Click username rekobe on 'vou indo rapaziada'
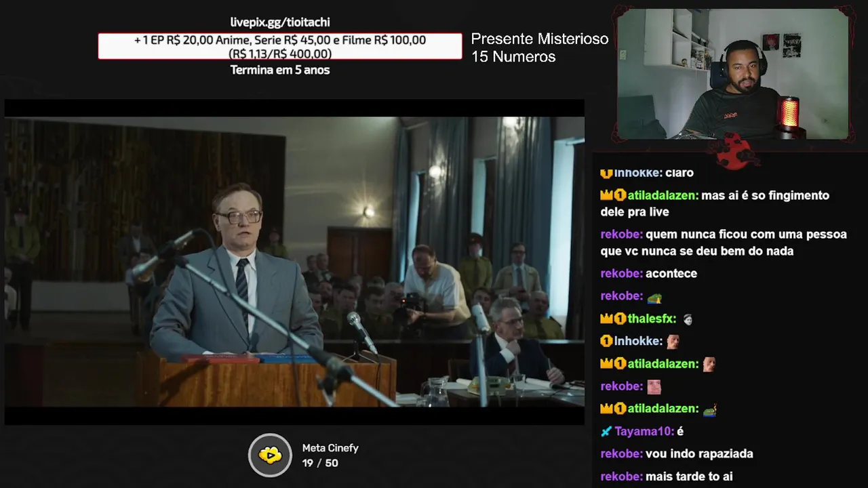 point(622,454)
